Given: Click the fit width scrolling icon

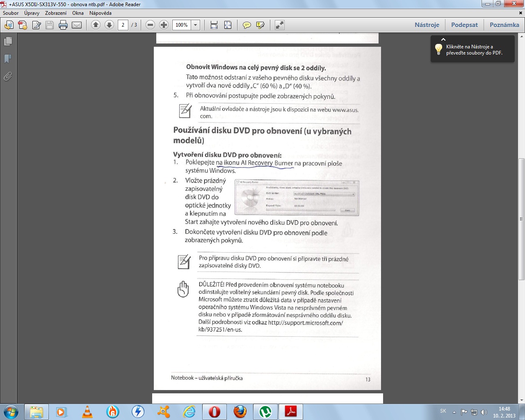Looking at the screenshot, I should [214, 25].
